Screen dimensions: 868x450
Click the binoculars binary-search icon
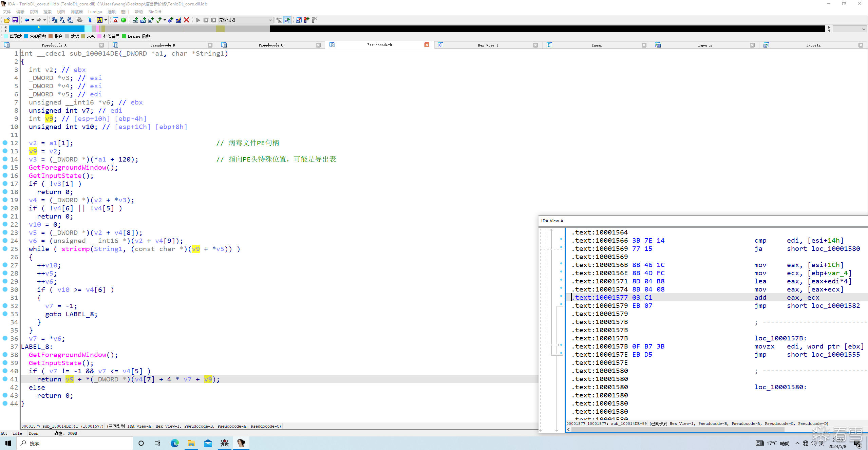[70, 20]
